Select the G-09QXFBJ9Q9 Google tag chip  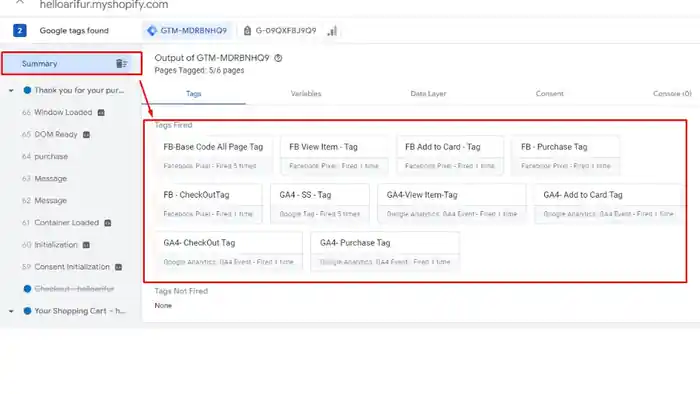280,30
